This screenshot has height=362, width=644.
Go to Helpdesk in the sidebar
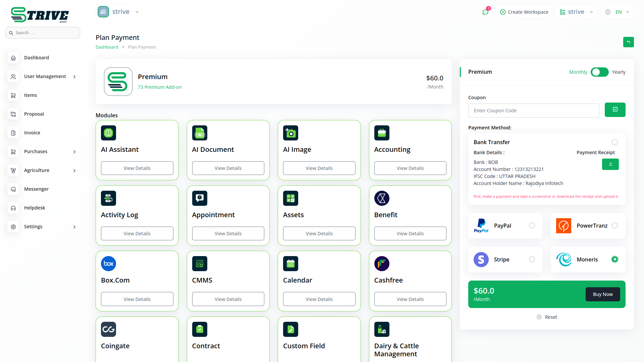coord(35,208)
